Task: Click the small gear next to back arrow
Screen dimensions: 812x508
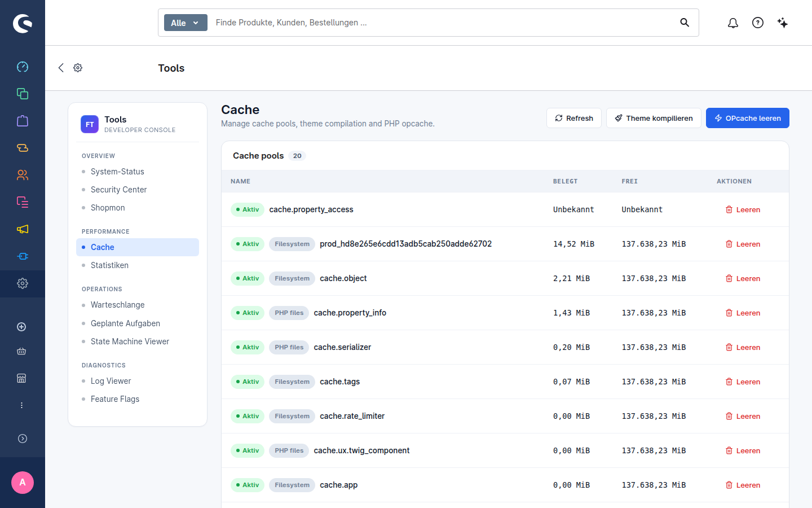Action: pos(78,68)
